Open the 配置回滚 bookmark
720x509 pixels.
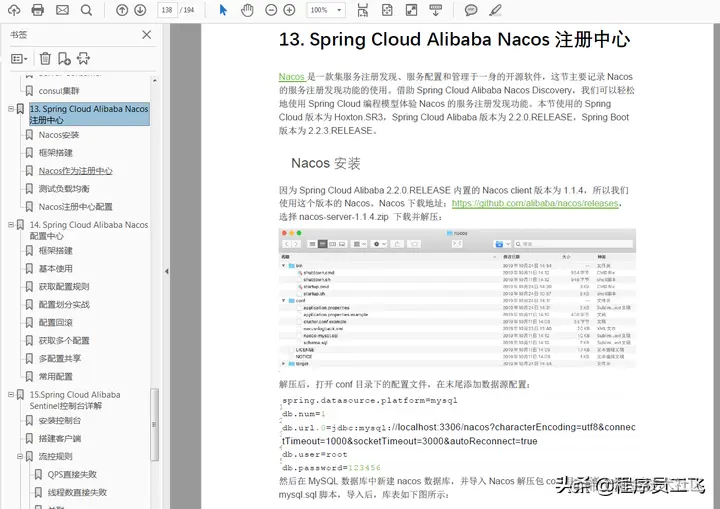pos(56,322)
